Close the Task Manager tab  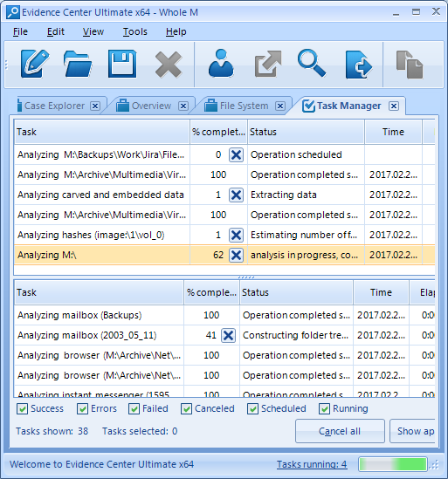[x=394, y=106]
